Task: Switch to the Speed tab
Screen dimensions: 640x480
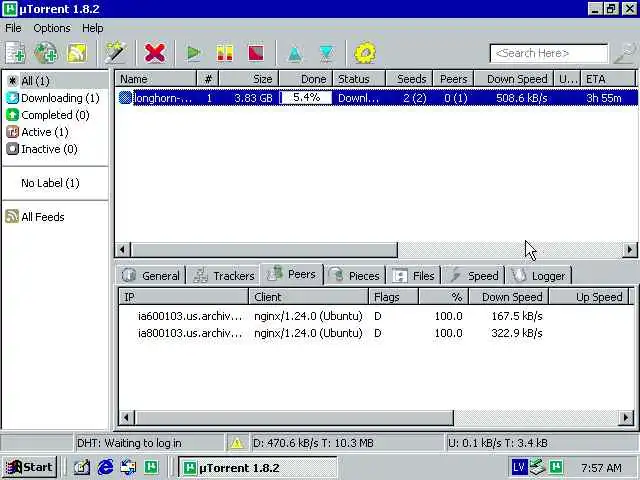Action: pyautogui.click(x=474, y=276)
